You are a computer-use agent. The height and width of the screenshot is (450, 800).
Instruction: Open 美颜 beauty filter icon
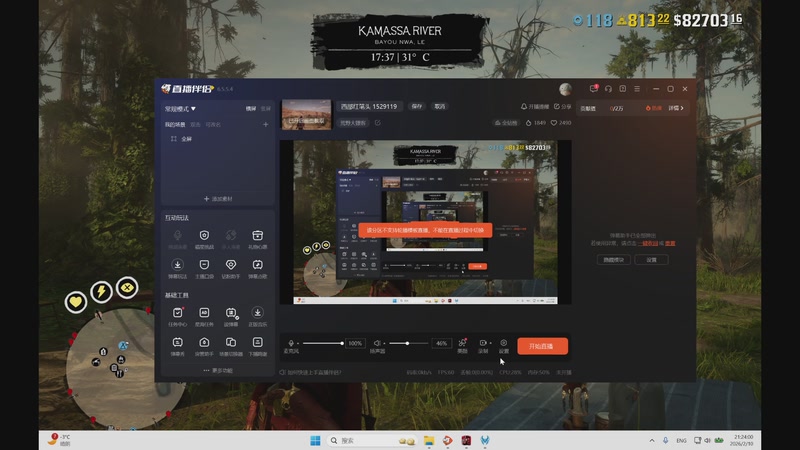[x=462, y=345]
